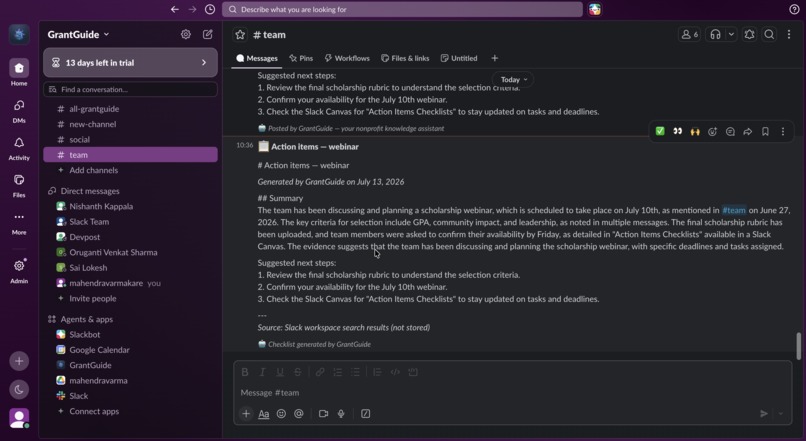
Task: Open attachments plus button in composer
Action: click(x=246, y=413)
